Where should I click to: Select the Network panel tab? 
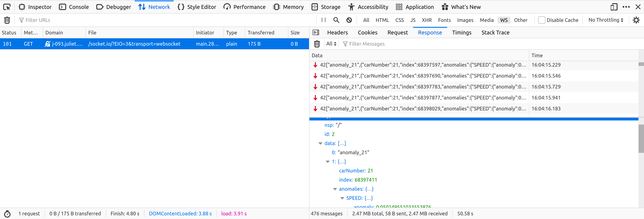(154, 7)
